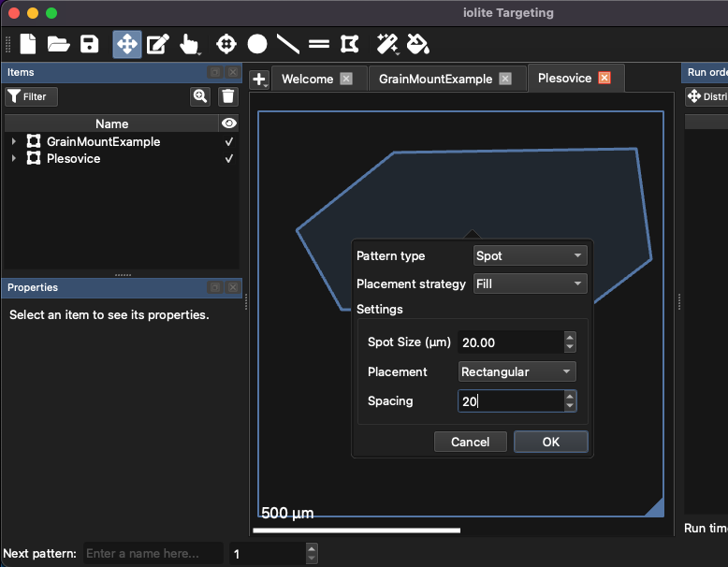Click the Next pattern name field
This screenshot has width=728, height=567.
(153, 554)
